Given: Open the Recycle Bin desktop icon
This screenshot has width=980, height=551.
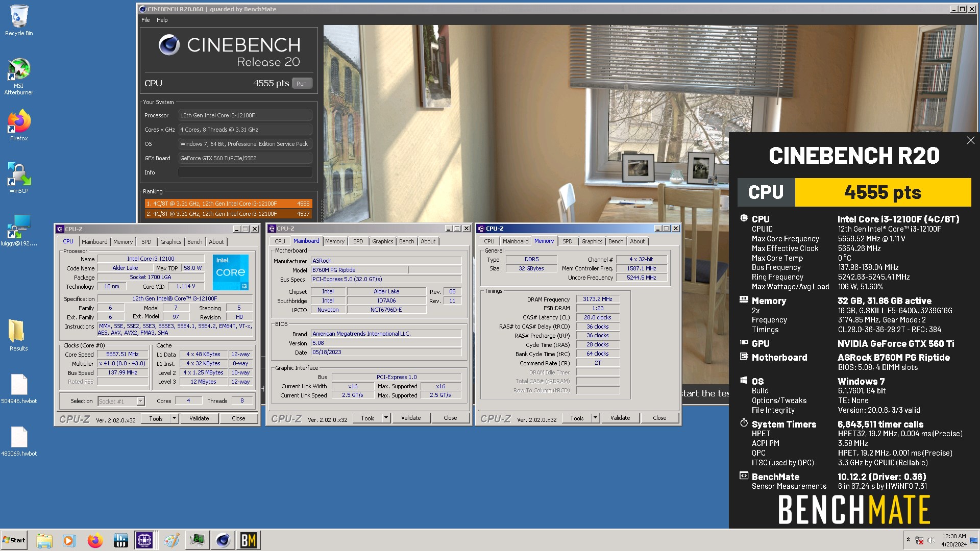Looking at the screenshot, I should click(x=19, y=20).
